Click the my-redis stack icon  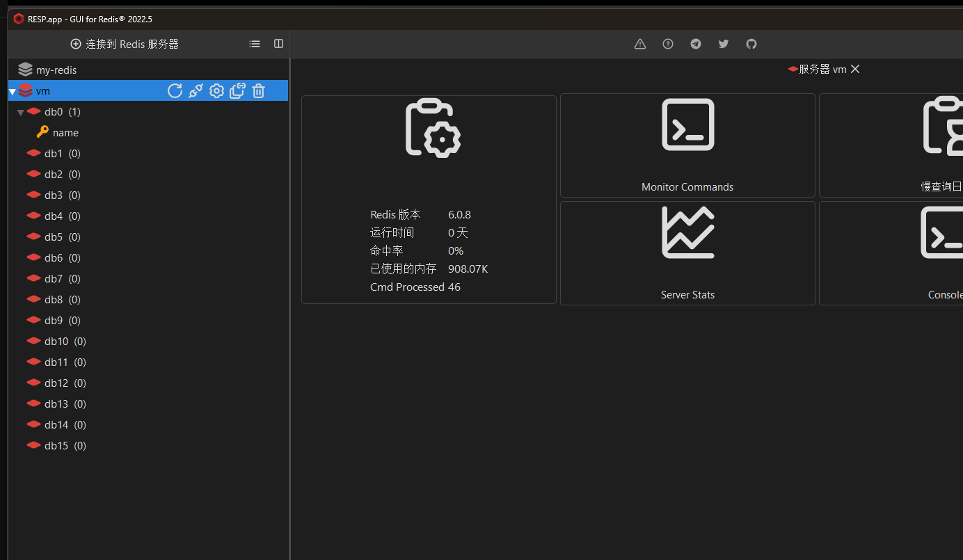(25, 70)
